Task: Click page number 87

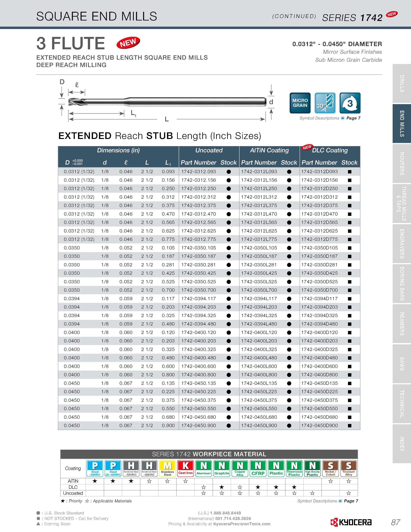Action: 395,522
